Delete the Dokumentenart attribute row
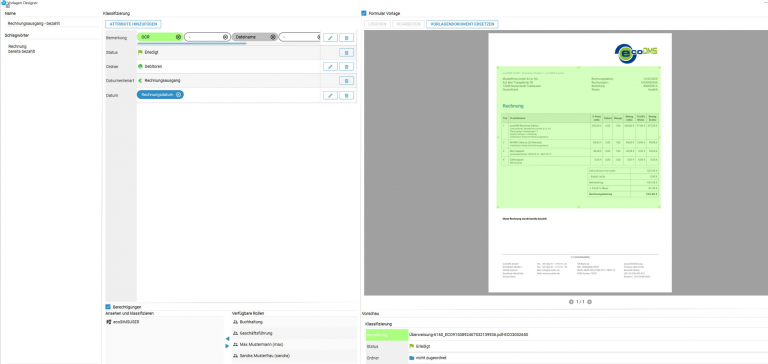 pyautogui.click(x=346, y=81)
